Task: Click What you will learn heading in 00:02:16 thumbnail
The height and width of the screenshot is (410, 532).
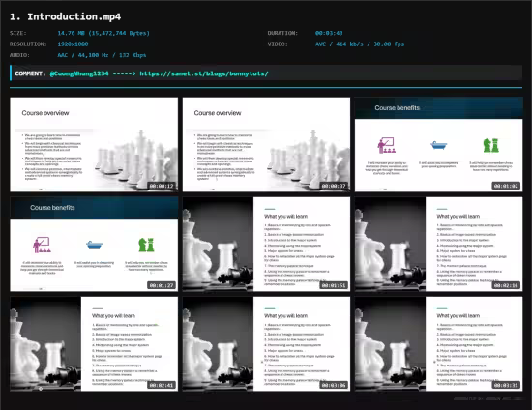Action: click(458, 216)
